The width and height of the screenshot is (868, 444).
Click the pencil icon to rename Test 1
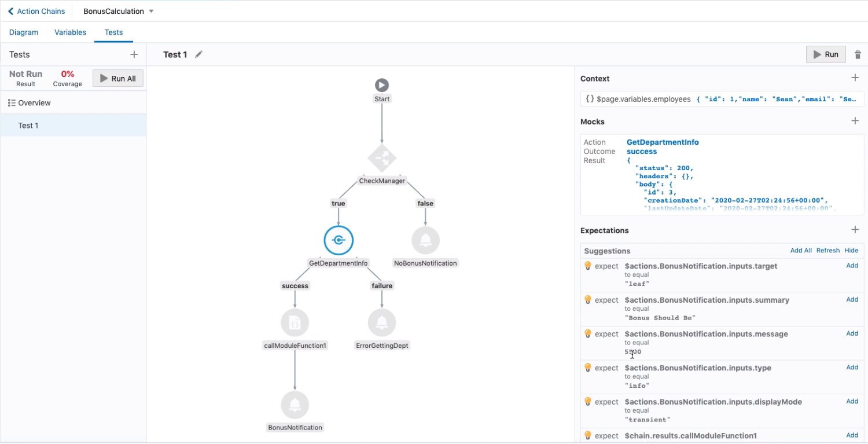click(x=198, y=54)
